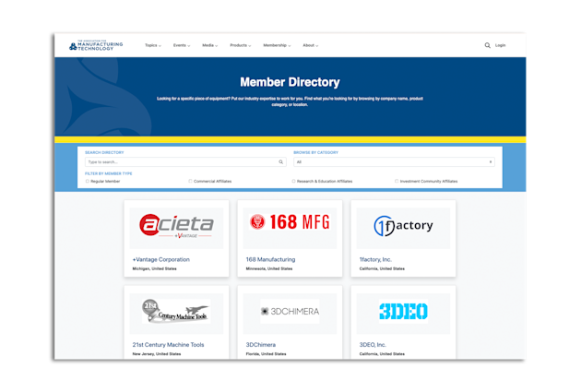This screenshot has width=581, height=392.
Task: Open the Membership menu
Action: tap(277, 45)
